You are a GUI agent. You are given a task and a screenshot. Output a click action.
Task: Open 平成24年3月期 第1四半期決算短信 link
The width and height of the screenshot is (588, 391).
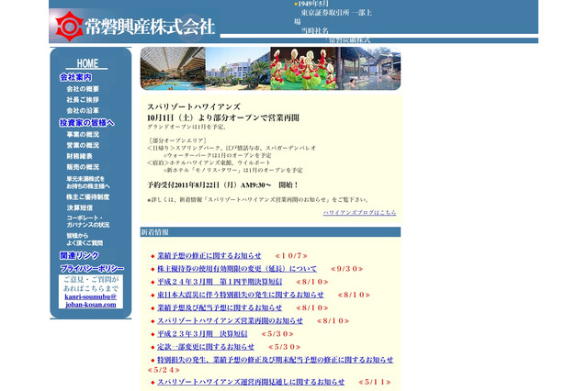pyautogui.click(x=220, y=282)
